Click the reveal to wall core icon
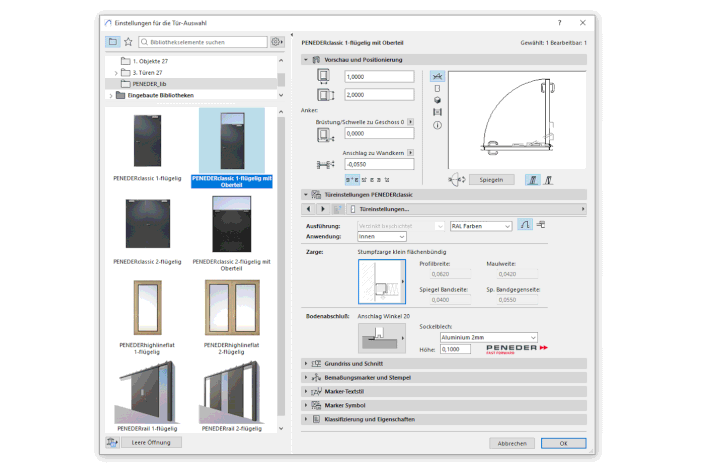This screenshot has width=705, height=470. [326, 165]
